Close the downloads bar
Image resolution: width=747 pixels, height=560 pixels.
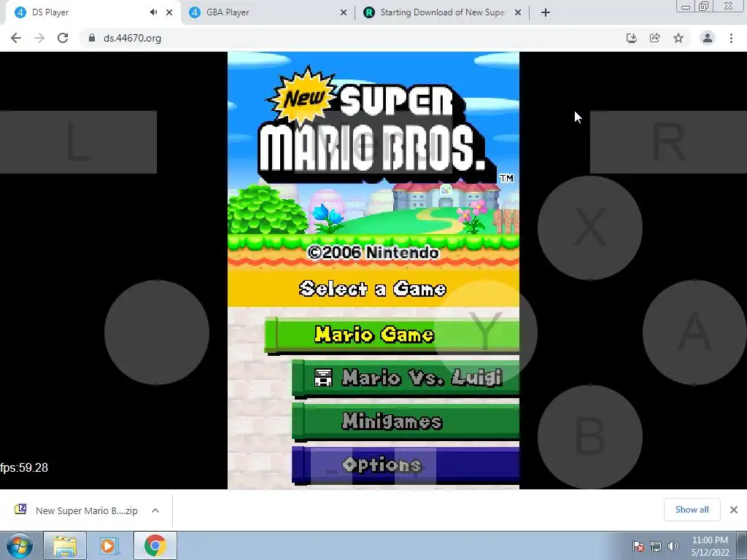(x=734, y=510)
